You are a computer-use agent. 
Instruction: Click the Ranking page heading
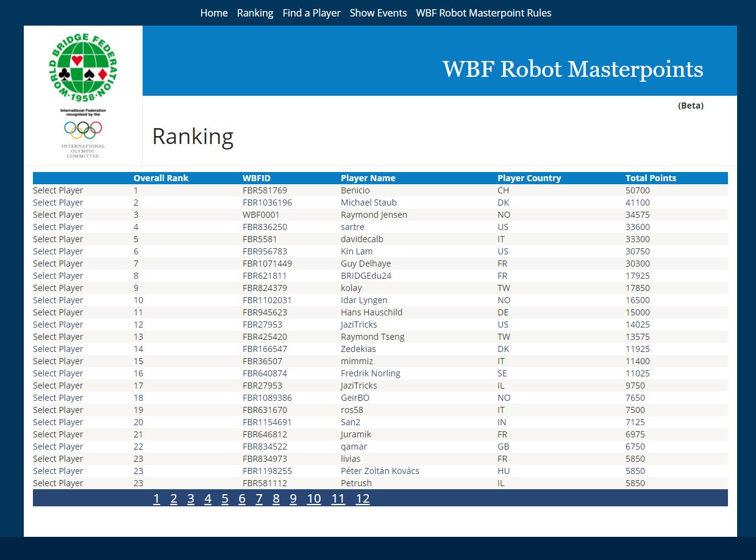[x=193, y=137]
